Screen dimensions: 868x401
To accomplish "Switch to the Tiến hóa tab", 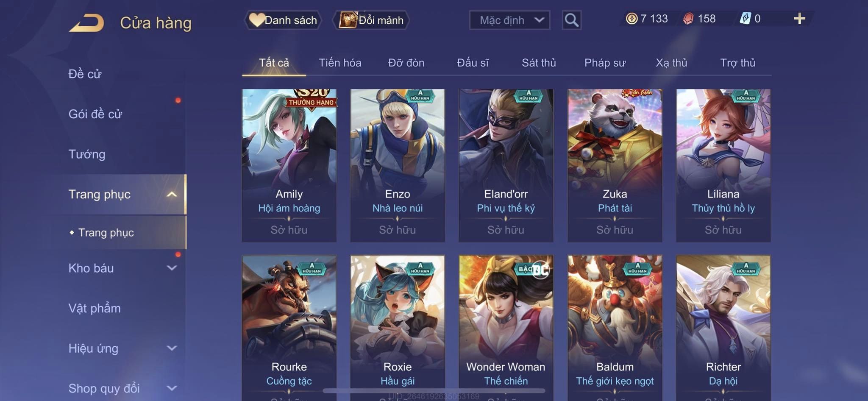I will click(340, 63).
